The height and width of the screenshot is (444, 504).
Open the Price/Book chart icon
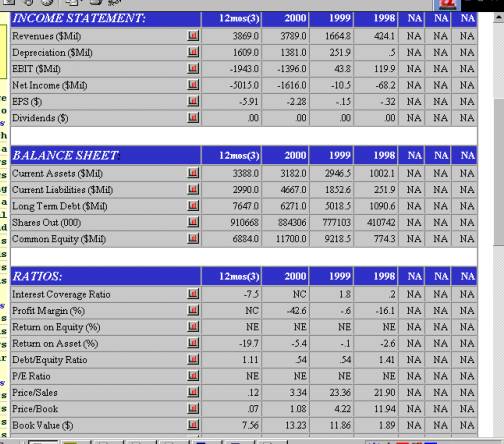click(193, 408)
